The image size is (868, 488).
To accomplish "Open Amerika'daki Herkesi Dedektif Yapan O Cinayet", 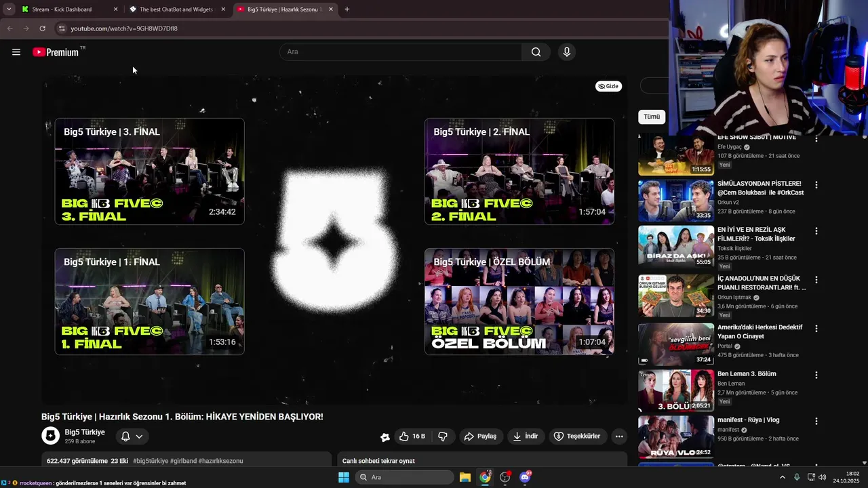I will coord(760,331).
